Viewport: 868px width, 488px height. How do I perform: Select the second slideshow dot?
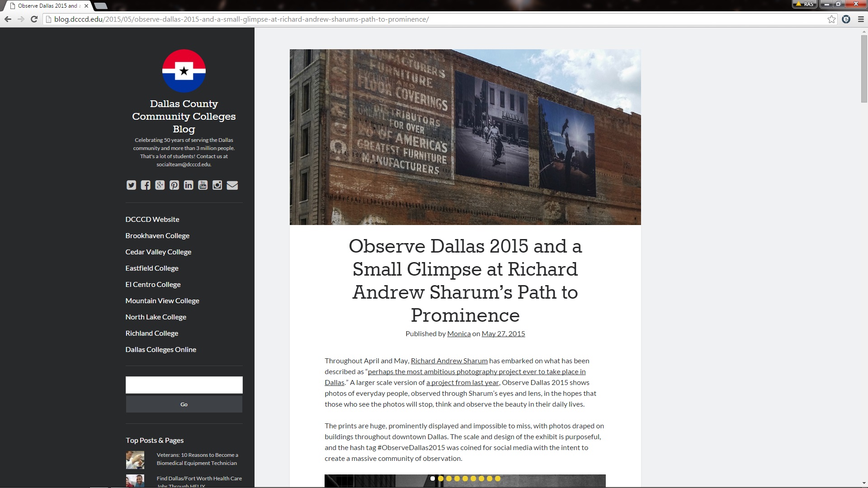tap(441, 479)
